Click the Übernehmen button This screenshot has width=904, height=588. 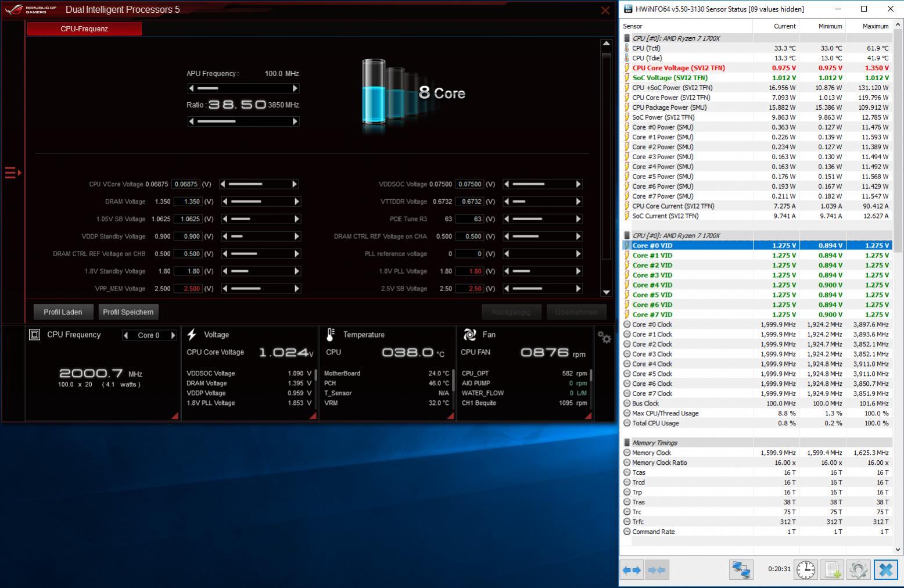[576, 312]
